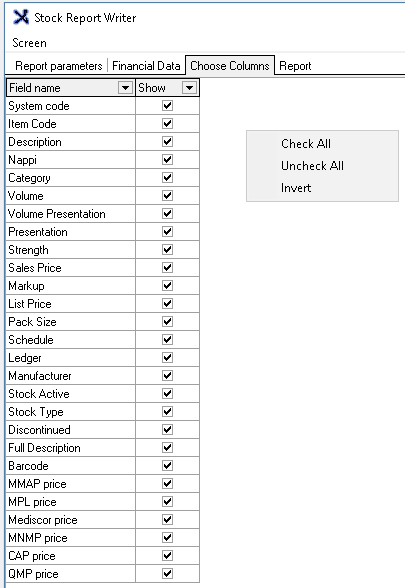405x588 pixels.
Task: Click the Stock Report Writer app icon
Action: (x=21, y=17)
